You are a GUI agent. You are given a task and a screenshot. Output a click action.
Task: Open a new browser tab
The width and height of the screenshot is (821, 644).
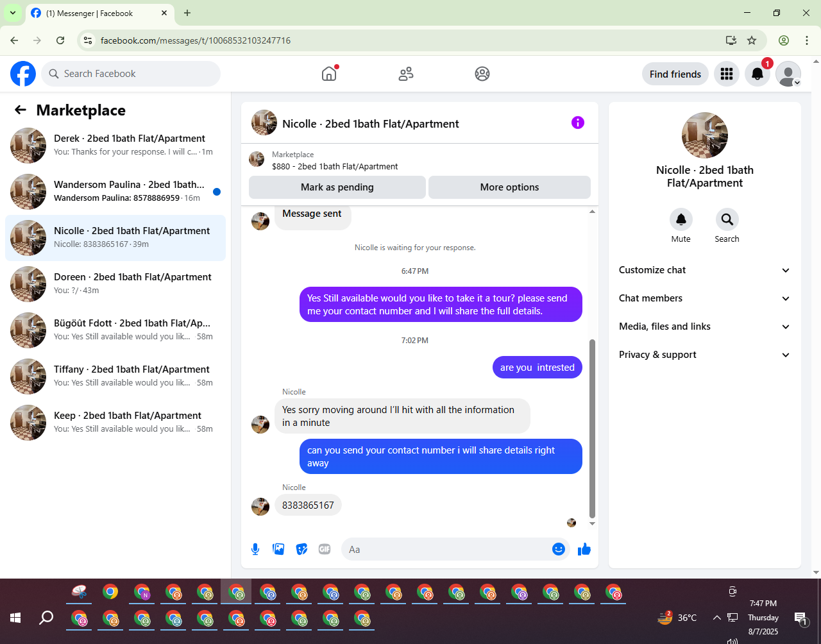187,13
